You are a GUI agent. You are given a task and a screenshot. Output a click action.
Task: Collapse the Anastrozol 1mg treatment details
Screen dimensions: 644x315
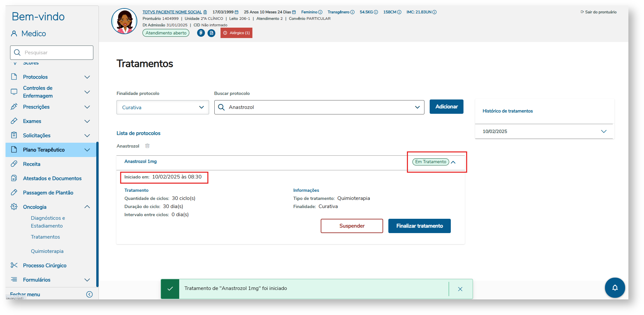click(453, 162)
